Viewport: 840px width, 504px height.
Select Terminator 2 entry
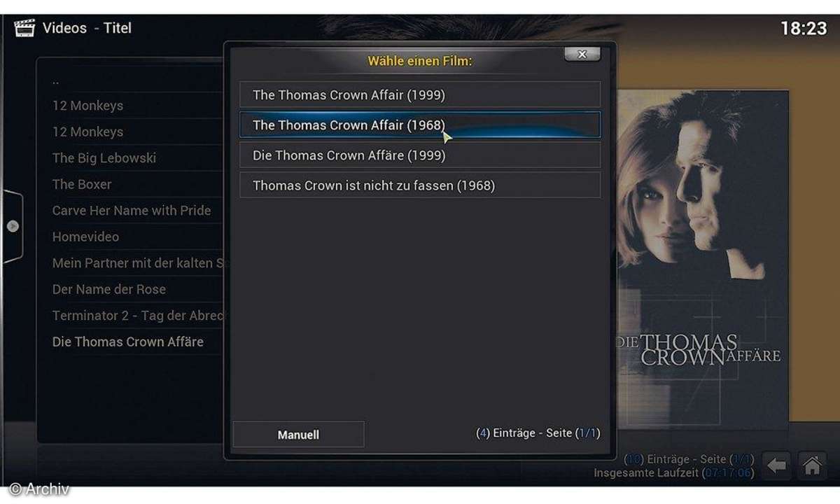136,316
